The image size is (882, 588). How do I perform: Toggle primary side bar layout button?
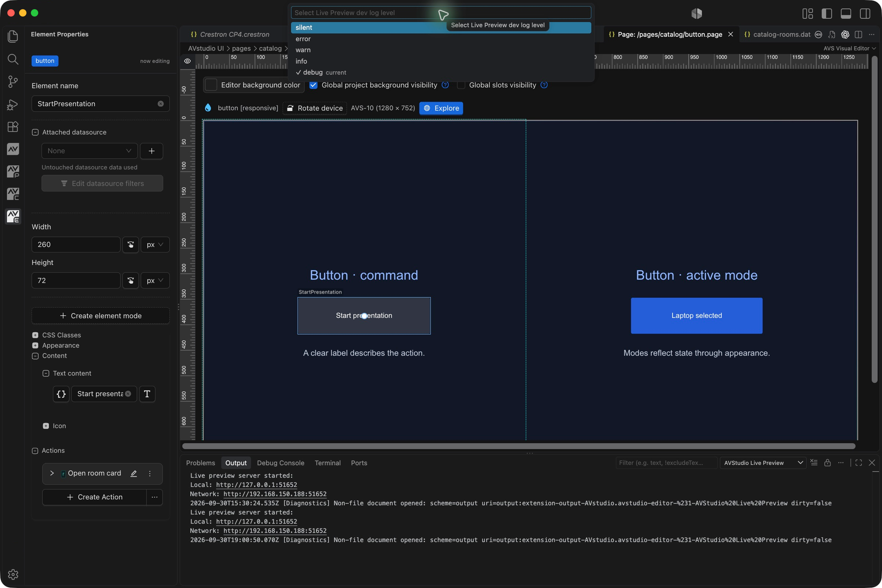point(827,14)
